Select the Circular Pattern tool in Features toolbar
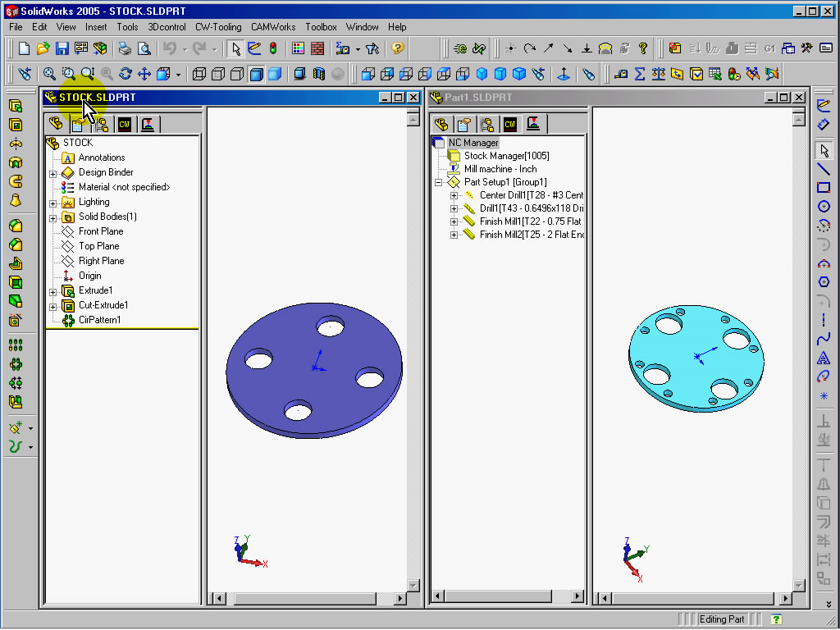Image resolution: width=840 pixels, height=630 pixels. (x=16, y=364)
